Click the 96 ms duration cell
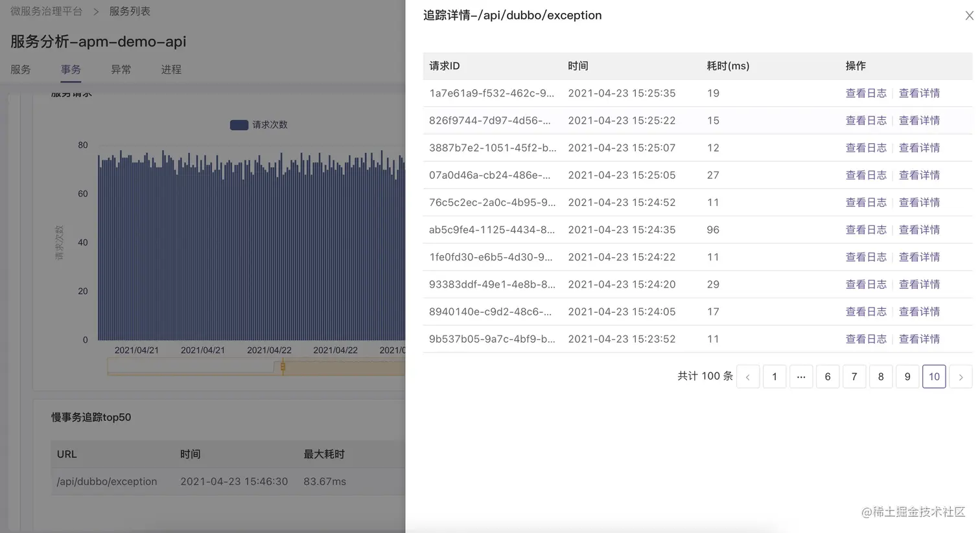This screenshot has width=980, height=533. point(713,230)
